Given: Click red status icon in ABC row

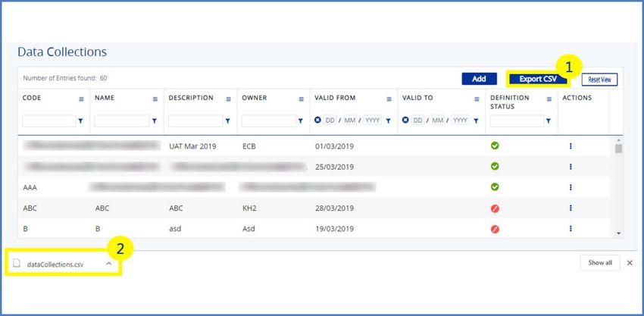Looking at the screenshot, I should (495, 208).
